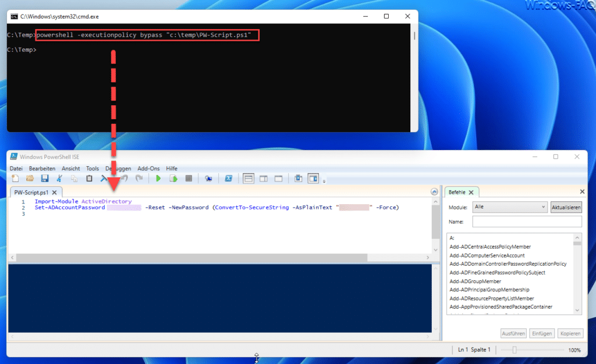Viewport: 596px width, 364px height.
Task: Select Add-ADFineGrainedPasswordPolicySubject command
Action: [497, 273]
